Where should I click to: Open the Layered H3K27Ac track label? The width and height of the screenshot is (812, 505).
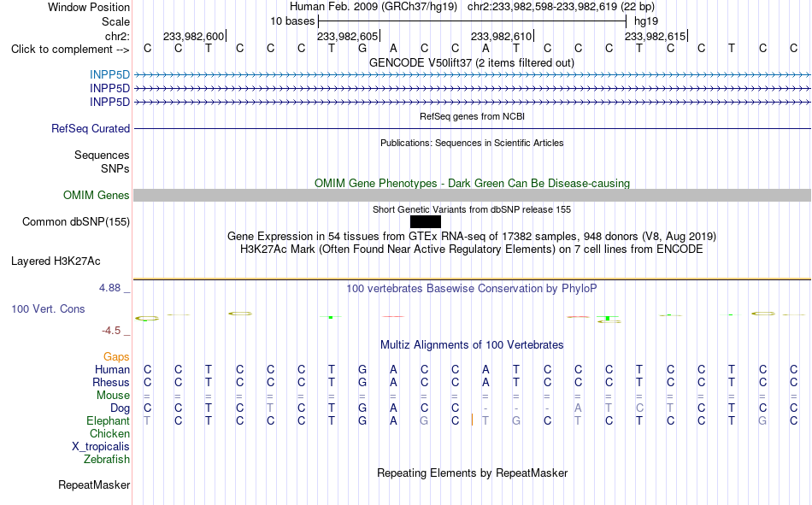[56, 261]
